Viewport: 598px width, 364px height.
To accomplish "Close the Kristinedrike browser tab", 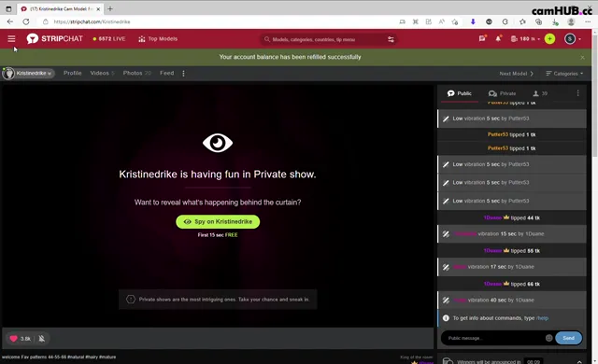I will (x=98, y=8).
